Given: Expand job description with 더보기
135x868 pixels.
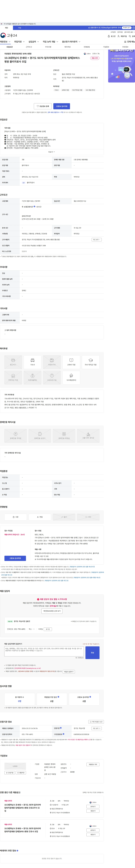Looking at the screenshot, I should pos(52,152).
